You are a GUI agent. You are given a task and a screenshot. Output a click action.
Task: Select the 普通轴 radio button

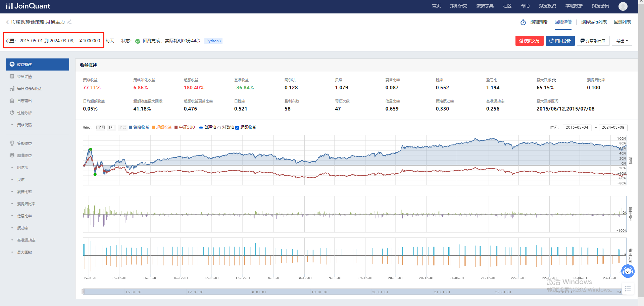201,128
